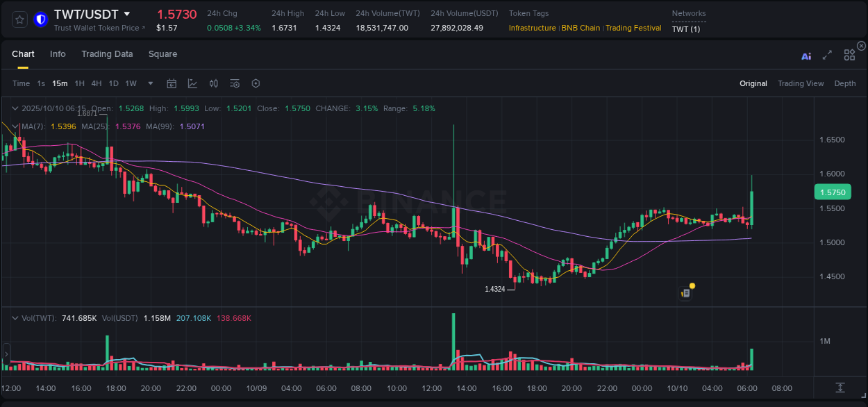The width and height of the screenshot is (868, 407).
Task: Select the chart style line icon
Action: pos(192,83)
